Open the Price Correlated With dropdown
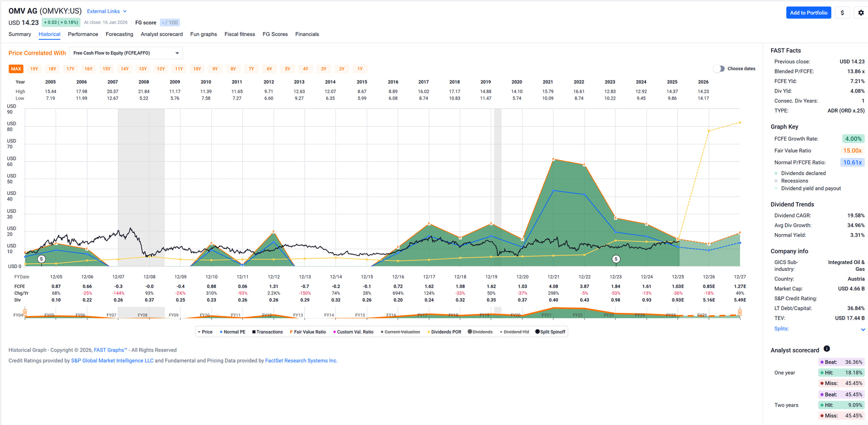The height and width of the screenshot is (425, 868). [x=126, y=53]
